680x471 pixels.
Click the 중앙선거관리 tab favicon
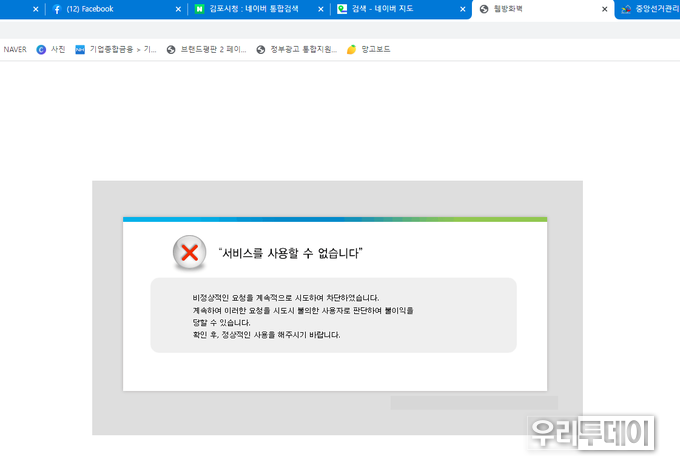tap(626, 9)
